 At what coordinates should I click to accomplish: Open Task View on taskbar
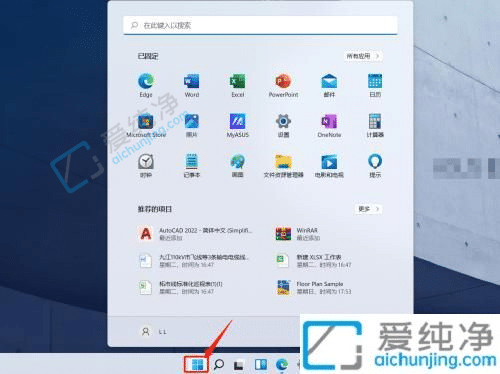[x=239, y=365]
